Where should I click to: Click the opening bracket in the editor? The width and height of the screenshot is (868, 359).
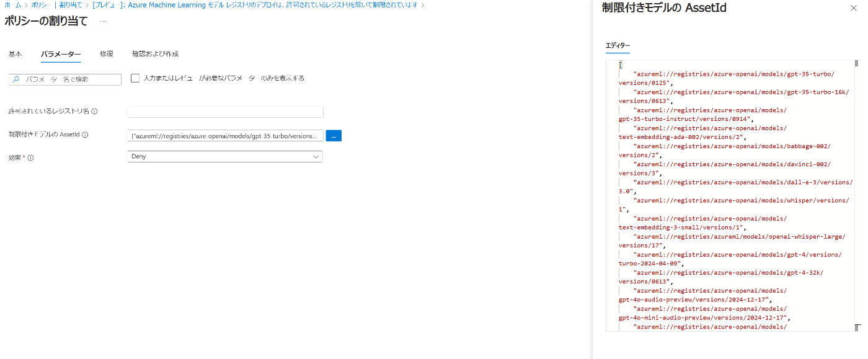[x=621, y=64]
